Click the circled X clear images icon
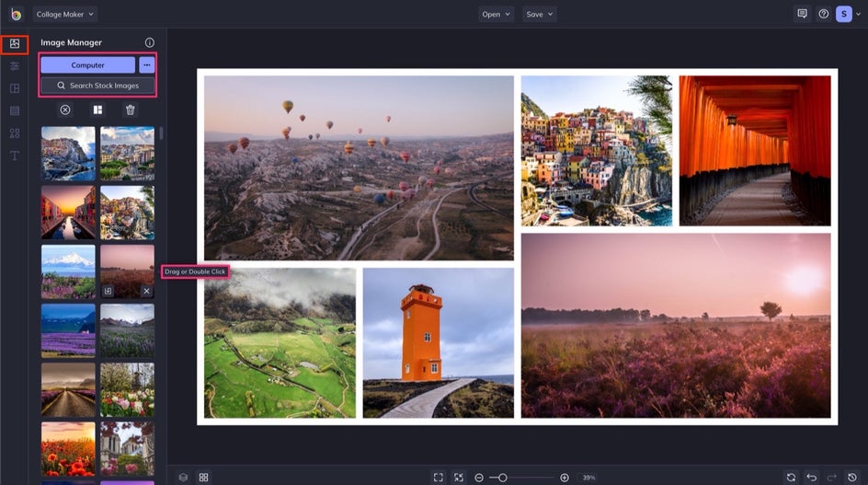Screen dimensions: 868x485 [x=65, y=110]
